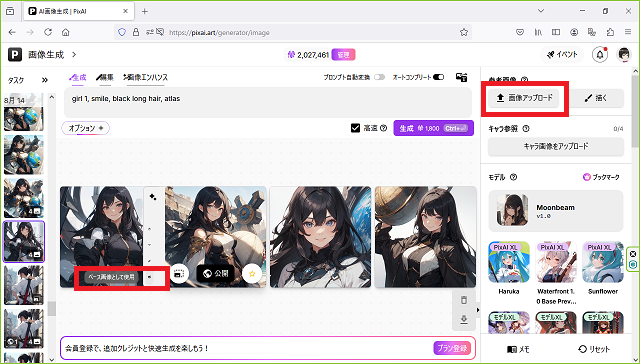Click the download icon below trash

click(464, 320)
